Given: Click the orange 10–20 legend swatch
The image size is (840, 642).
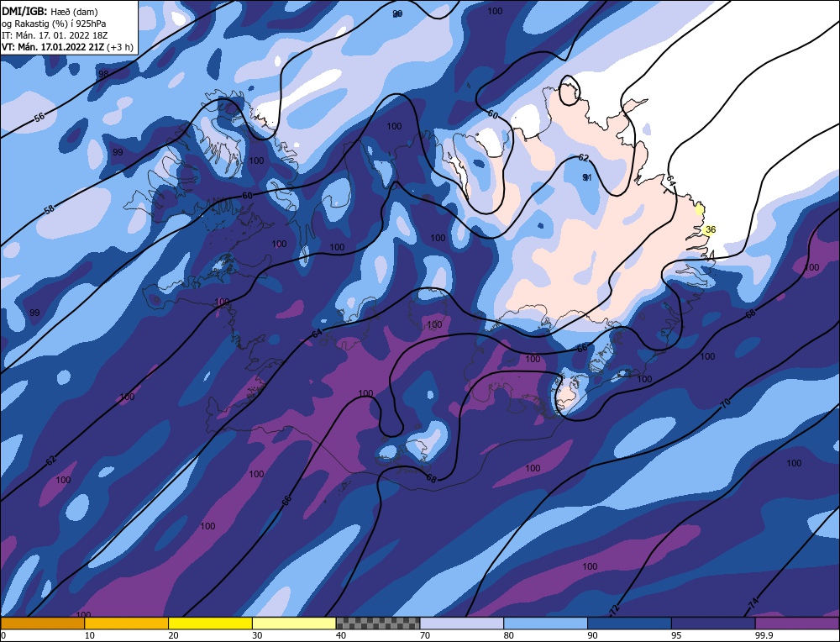Looking at the screenshot, I should (x=127, y=623).
